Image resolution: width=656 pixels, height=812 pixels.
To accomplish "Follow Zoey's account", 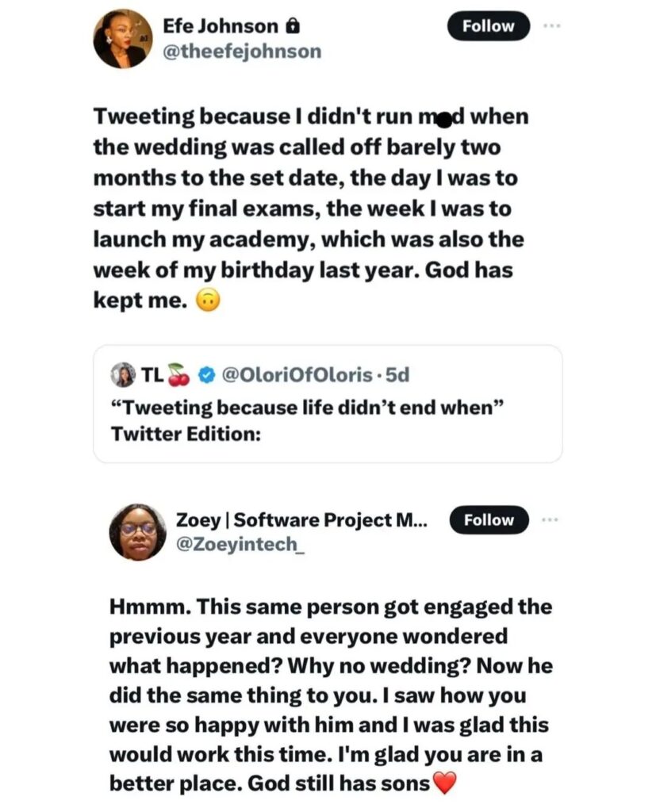I will pyautogui.click(x=489, y=520).
